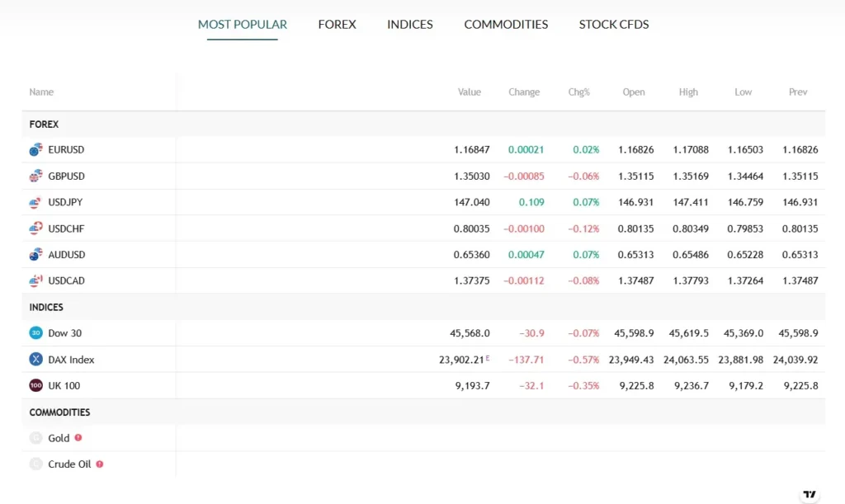This screenshot has height=504, width=845.
Task: Switch to the STOCK CFDS tab
Action: 613,24
